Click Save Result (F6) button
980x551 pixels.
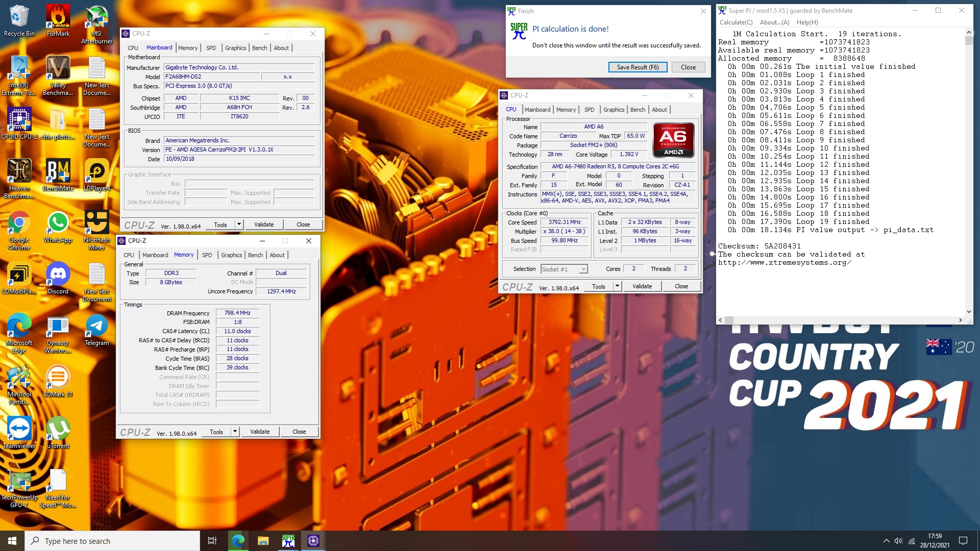click(638, 67)
